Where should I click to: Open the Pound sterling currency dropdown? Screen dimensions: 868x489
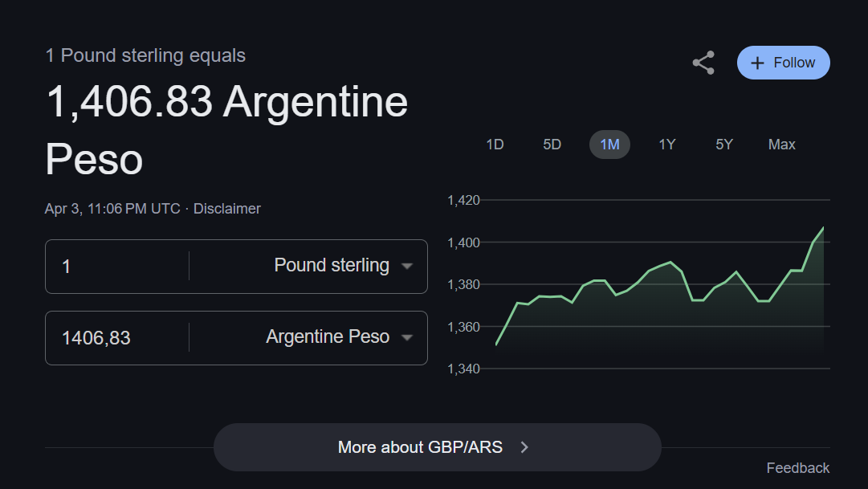tap(407, 266)
